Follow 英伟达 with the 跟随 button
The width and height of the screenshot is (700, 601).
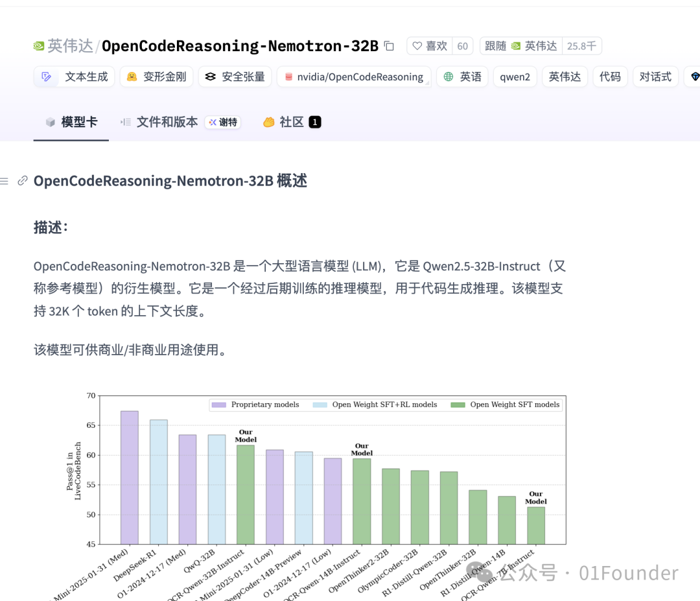(x=521, y=46)
